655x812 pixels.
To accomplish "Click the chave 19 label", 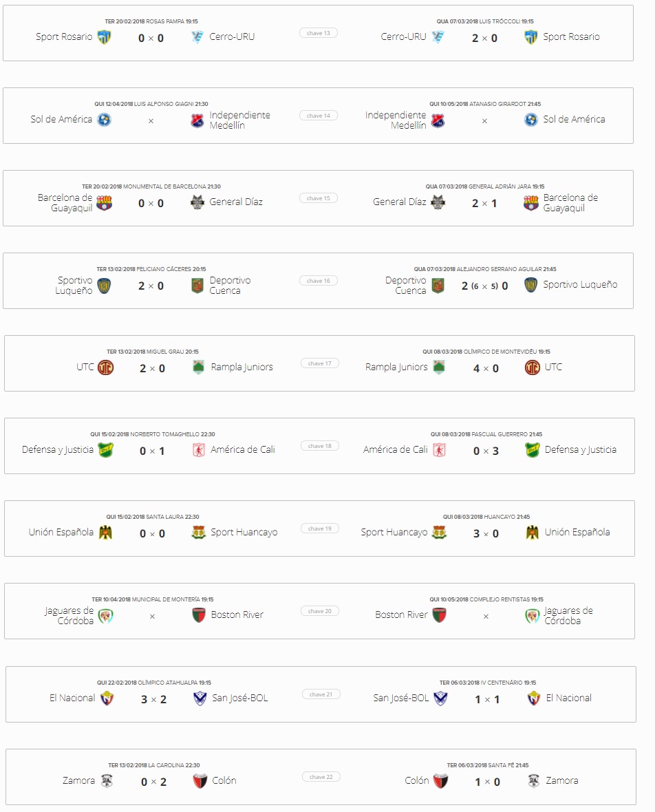I will (x=320, y=528).
